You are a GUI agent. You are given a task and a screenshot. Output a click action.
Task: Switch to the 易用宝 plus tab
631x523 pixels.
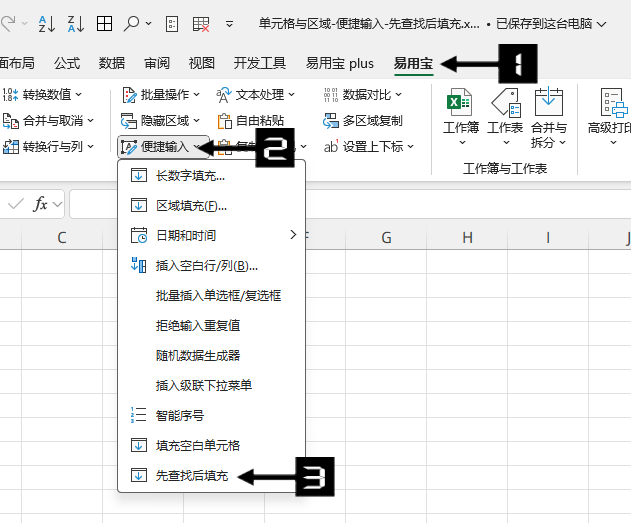[x=341, y=63]
